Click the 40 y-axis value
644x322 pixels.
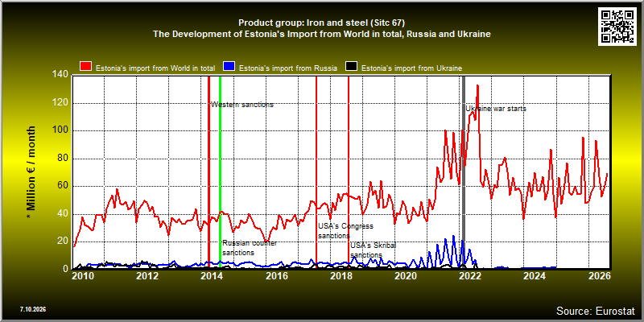coord(64,214)
